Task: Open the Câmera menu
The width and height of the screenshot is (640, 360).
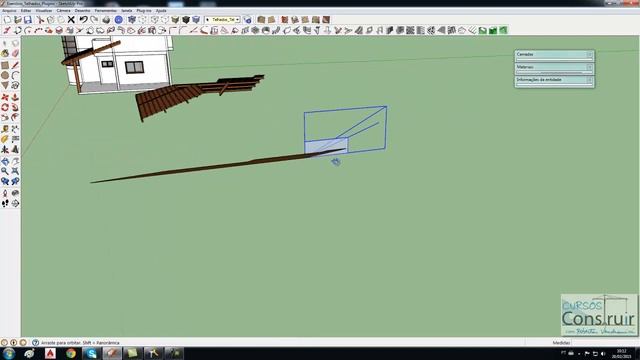Action: (x=63, y=11)
